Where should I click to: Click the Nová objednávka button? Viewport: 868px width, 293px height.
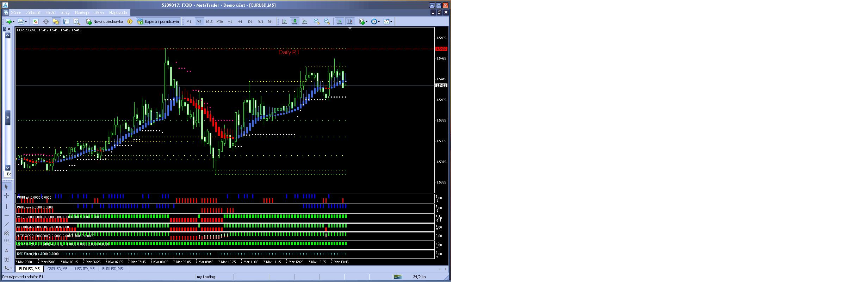(105, 21)
